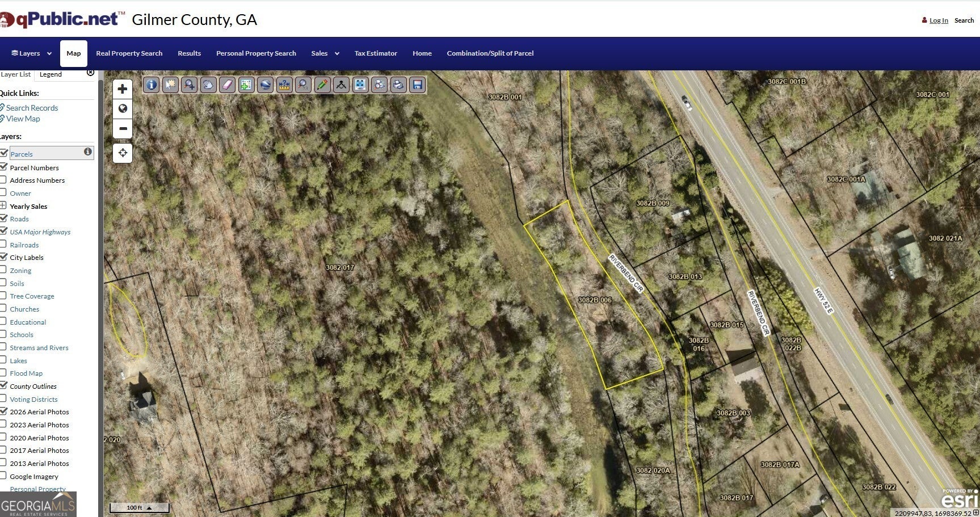The height and width of the screenshot is (517, 980).
Task: Select the green pencil draw tool
Action: pos(322,85)
